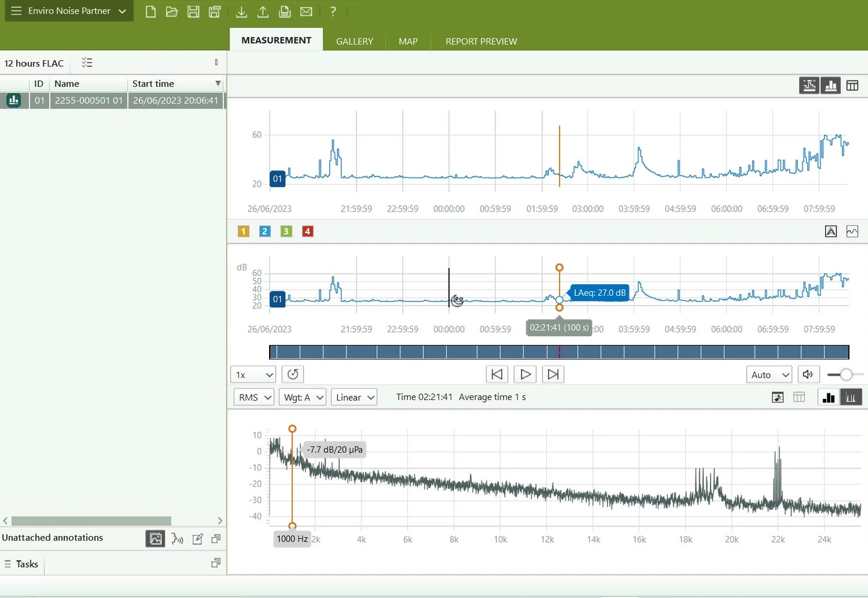Adjust the volume slider knob

[846, 374]
